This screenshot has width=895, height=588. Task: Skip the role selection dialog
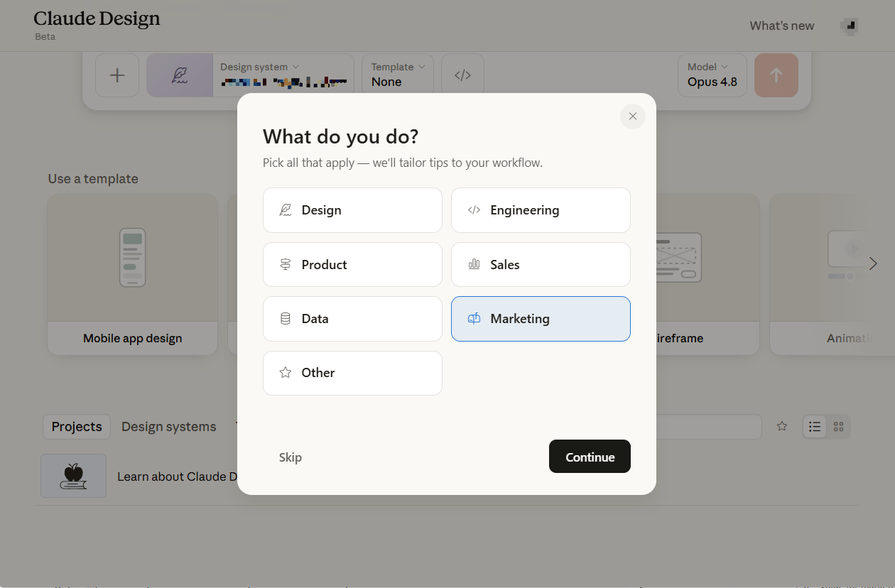291,457
